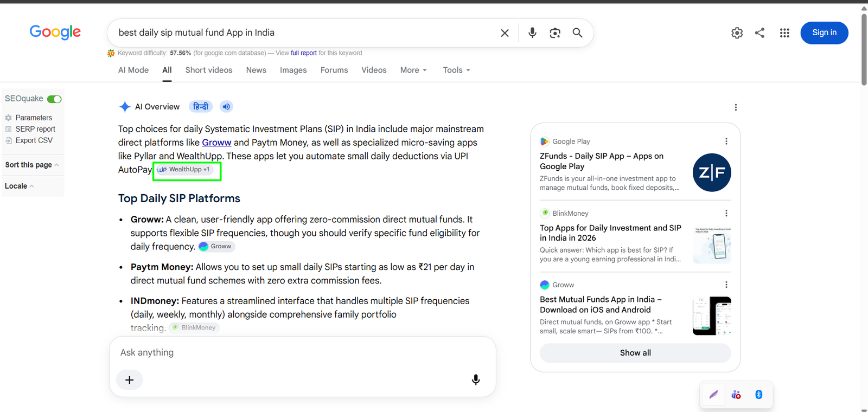Click the plus icon in Ask anything box
The width and height of the screenshot is (868, 412).
pos(130,380)
